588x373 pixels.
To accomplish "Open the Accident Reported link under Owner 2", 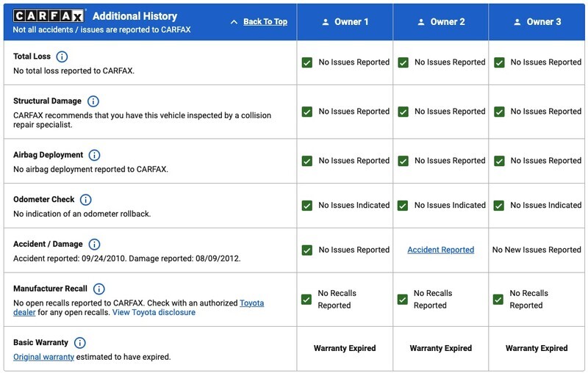I will coord(440,250).
